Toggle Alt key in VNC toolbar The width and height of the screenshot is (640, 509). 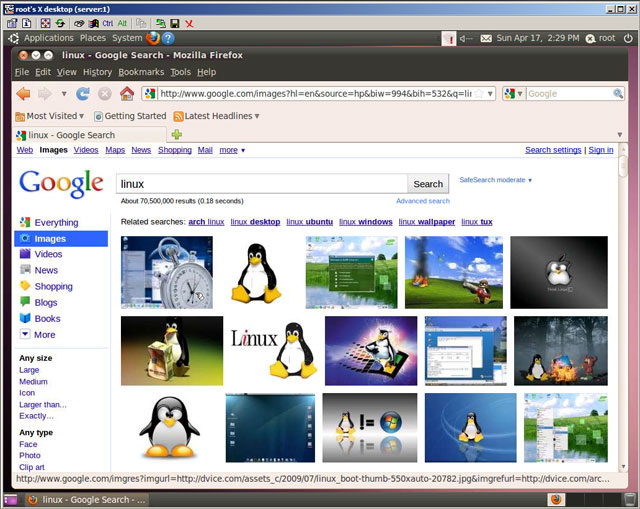pyautogui.click(x=122, y=23)
